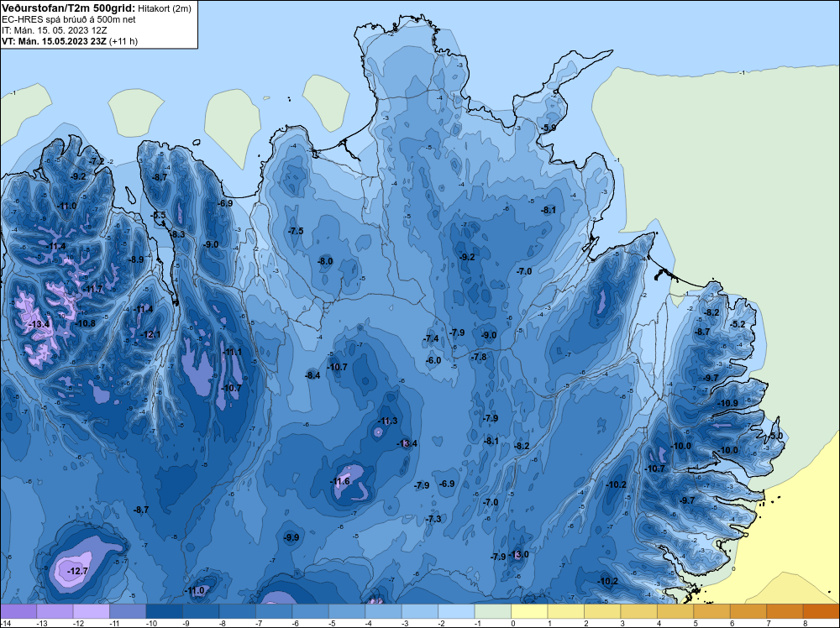Click the -11.3 temperature value

coord(387,421)
